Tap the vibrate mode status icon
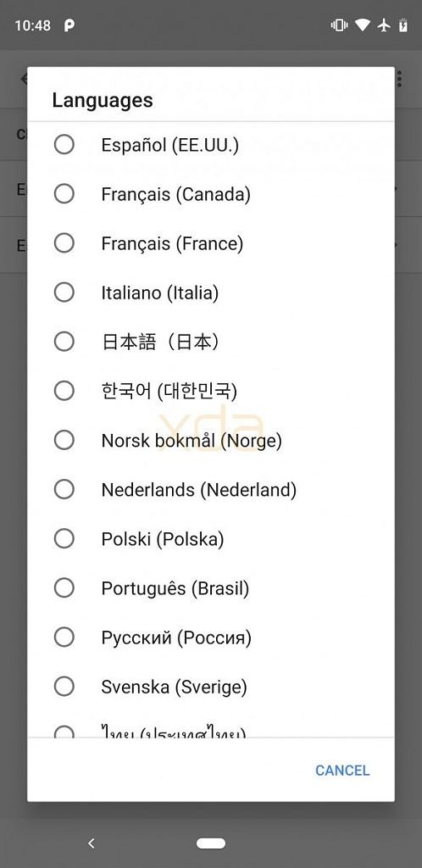This screenshot has height=868, width=422. pyautogui.click(x=338, y=25)
